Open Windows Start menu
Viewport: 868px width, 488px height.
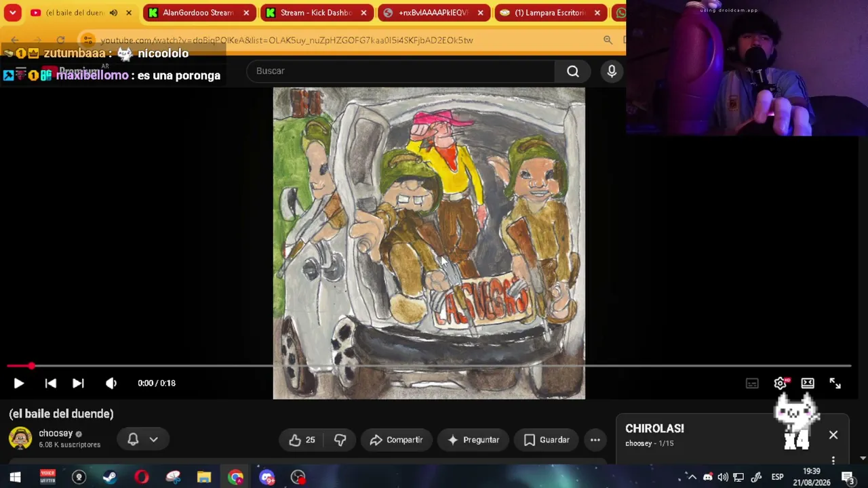(15, 477)
